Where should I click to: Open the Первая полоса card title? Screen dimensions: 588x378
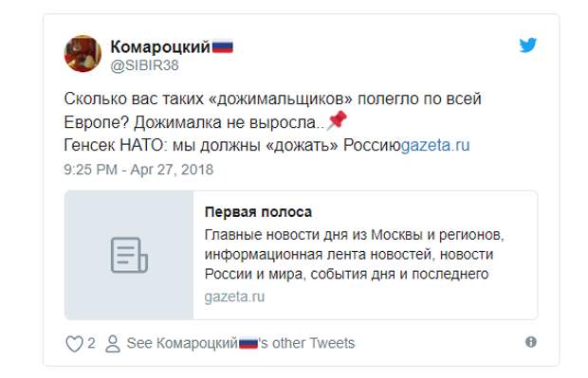point(258,212)
